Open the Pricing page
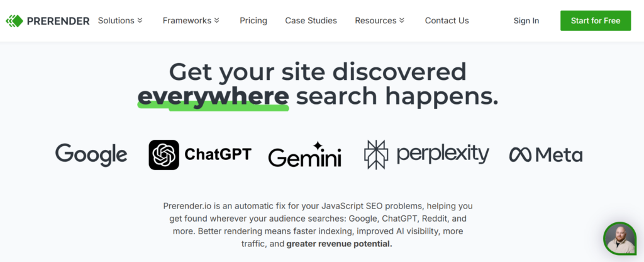The image size is (644, 262). point(253,21)
